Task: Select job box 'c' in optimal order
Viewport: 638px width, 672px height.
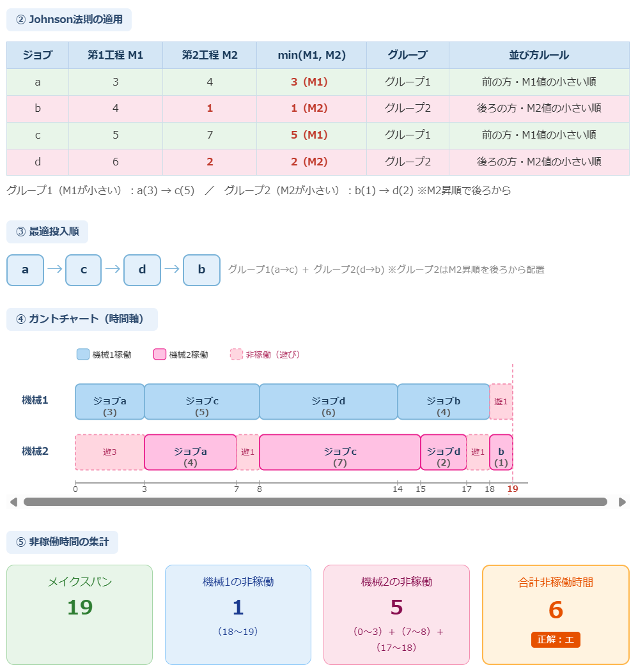Action: 84,270
